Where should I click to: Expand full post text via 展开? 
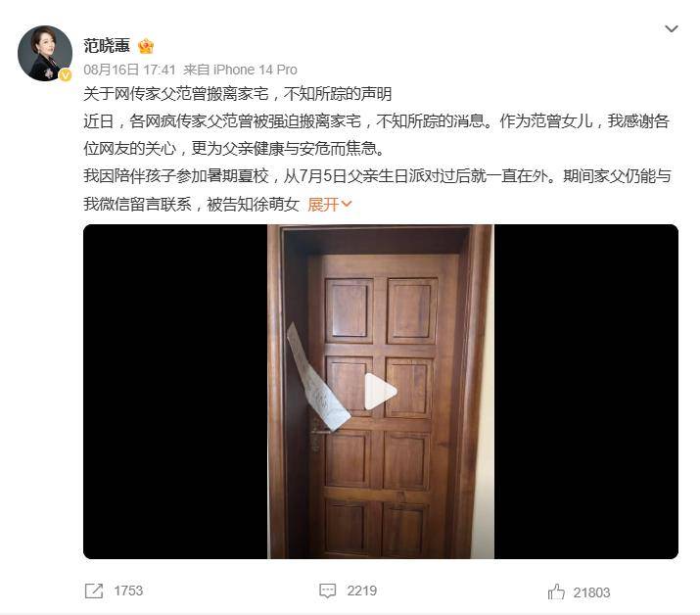tap(323, 205)
